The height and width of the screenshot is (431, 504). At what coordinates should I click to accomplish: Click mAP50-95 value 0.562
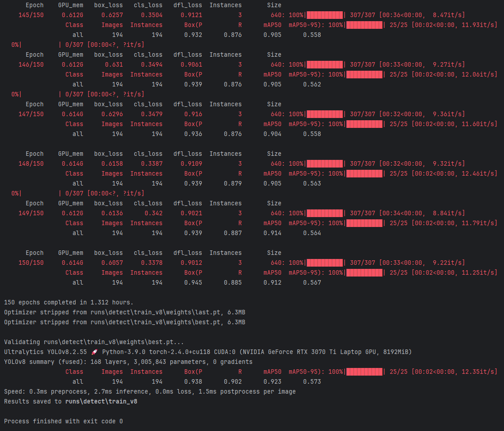tap(312, 85)
